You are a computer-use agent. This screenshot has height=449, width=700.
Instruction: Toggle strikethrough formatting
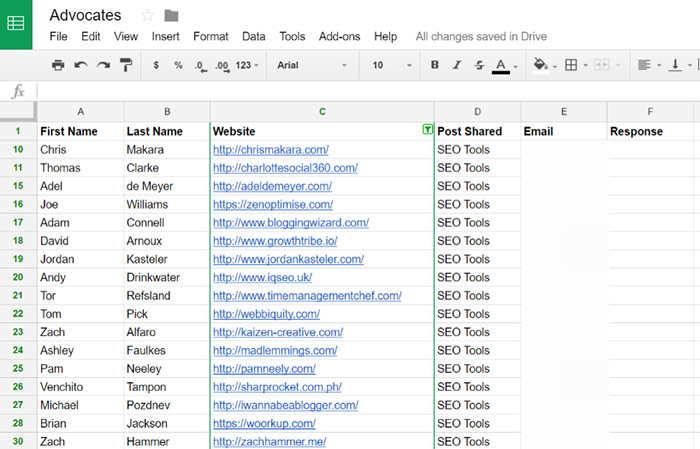click(x=479, y=65)
